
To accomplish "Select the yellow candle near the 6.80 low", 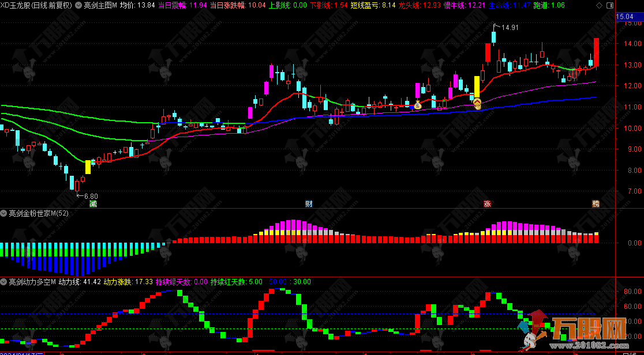I will 88,167.
